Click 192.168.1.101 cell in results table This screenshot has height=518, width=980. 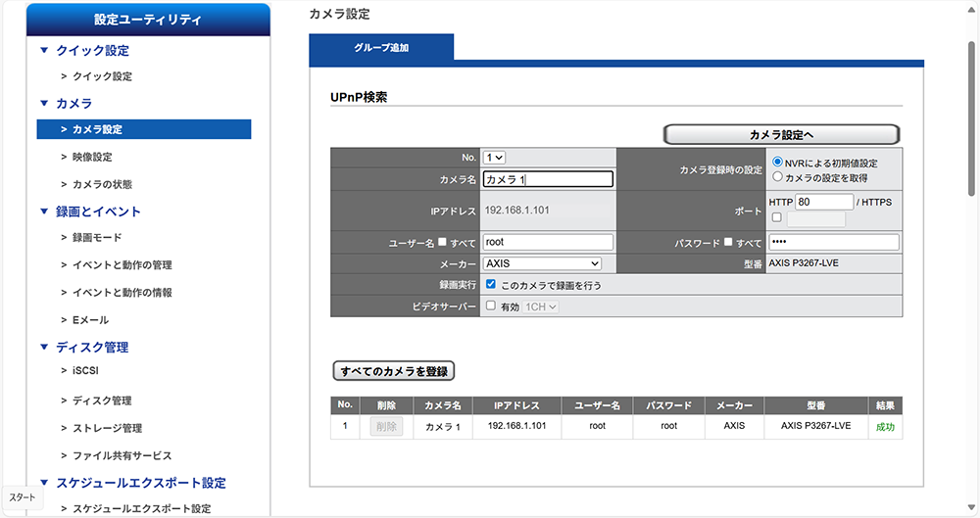tap(516, 426)
